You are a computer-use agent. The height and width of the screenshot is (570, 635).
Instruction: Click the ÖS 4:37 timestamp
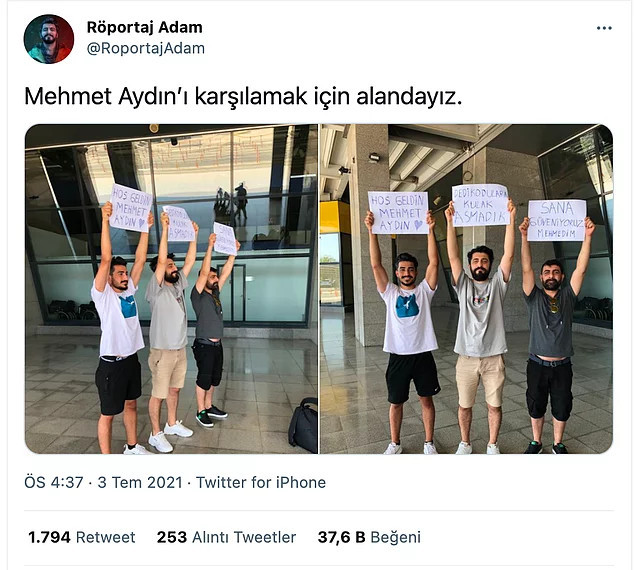(x=53, y=482)
